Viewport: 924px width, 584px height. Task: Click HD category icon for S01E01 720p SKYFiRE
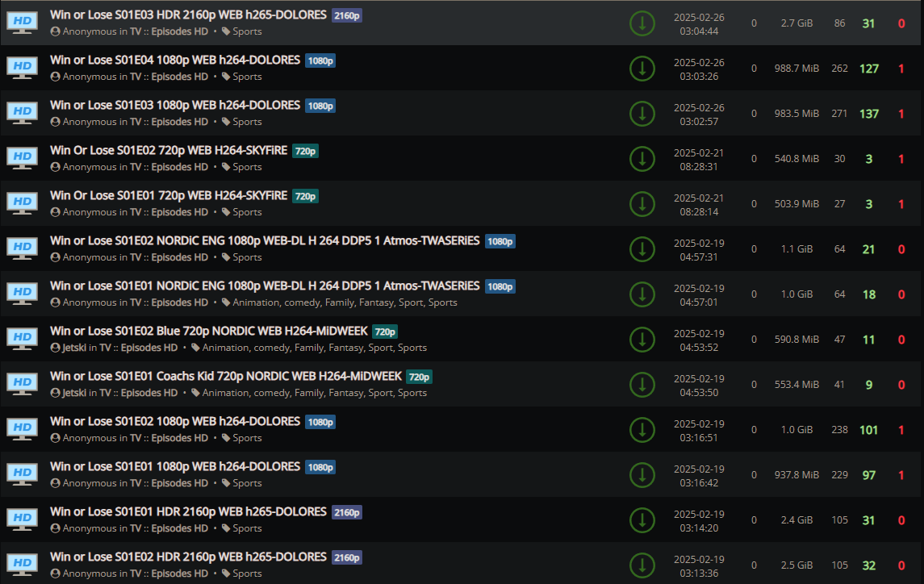pyautogui.click(x=23, y=204)
